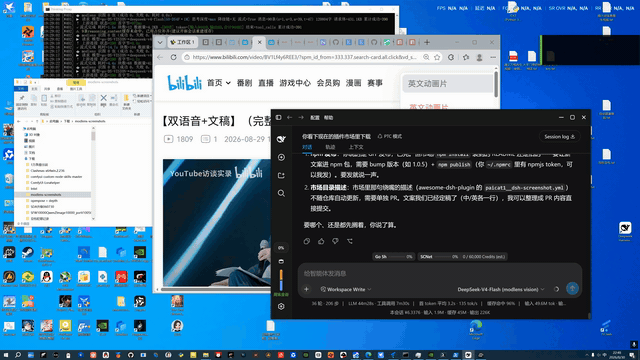Select the openpose + depth folder in tree

(x=44, y=201)
